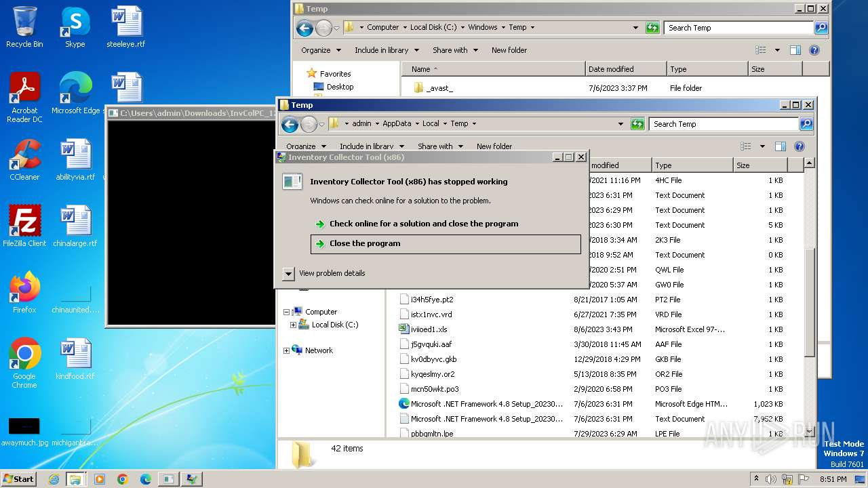Launch Acrobat Reader DC shortcut
Screen dimensions: 868x488
(x=24, y=98)
